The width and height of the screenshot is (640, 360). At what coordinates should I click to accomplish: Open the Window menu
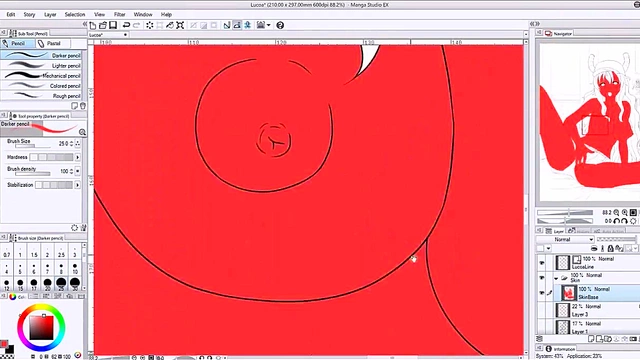pyautogui.click(x=143, y=14)
